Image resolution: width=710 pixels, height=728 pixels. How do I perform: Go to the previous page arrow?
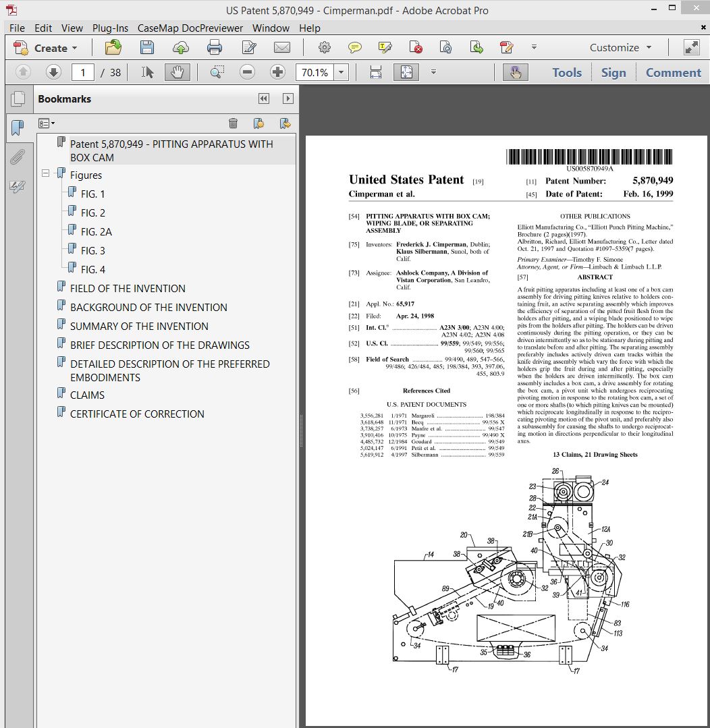23,72
